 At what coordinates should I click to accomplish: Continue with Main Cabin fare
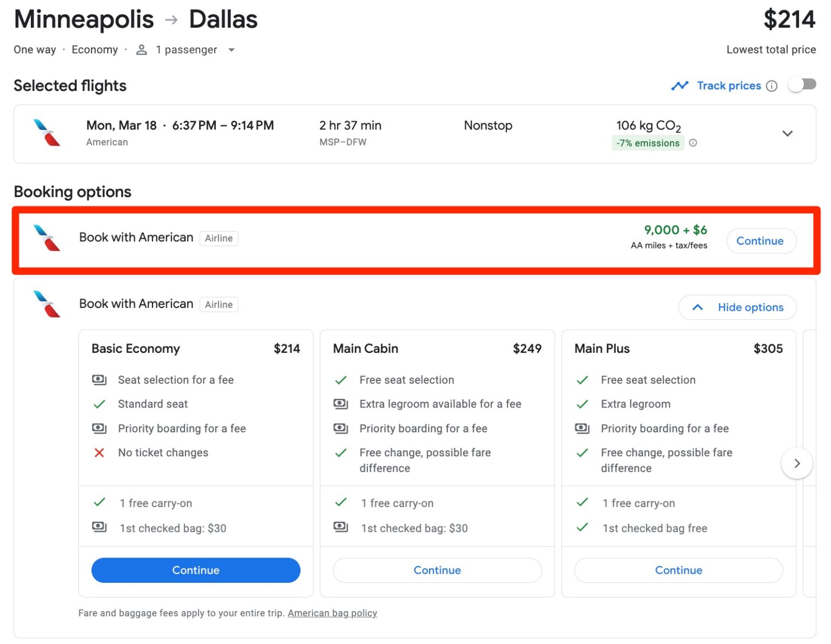pos(437,570)
